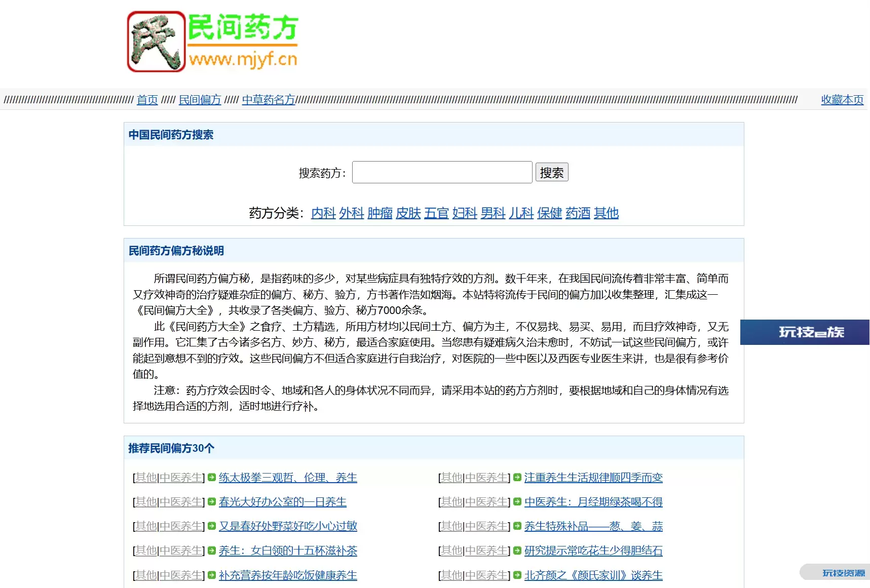
Task: Select the 肿瘤 category link
Action: click(380, 213)
